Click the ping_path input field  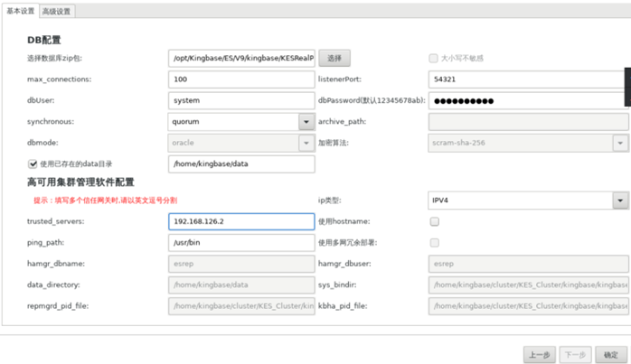(240, 242)
